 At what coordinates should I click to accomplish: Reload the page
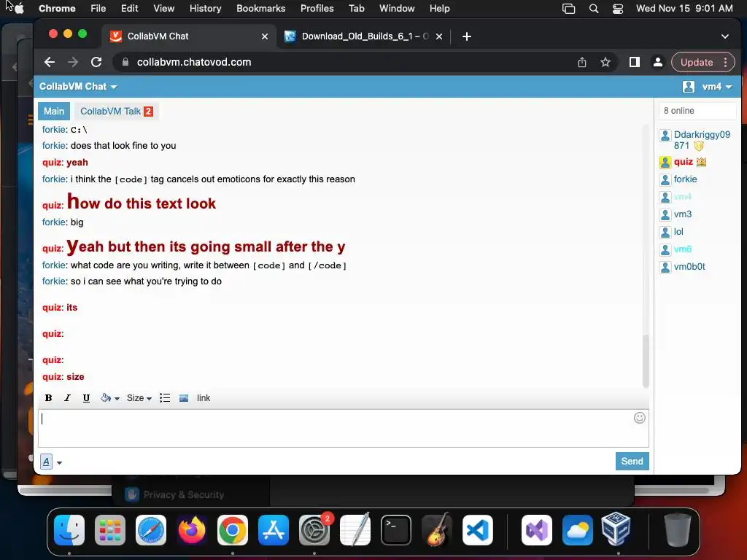pos(96,63)
